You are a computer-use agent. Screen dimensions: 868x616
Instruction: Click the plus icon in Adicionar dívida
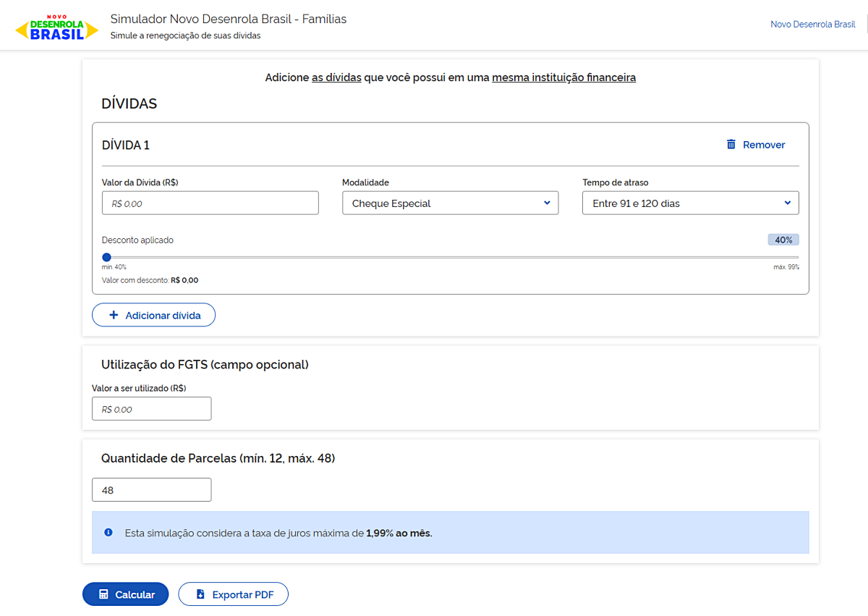point(113,316)
